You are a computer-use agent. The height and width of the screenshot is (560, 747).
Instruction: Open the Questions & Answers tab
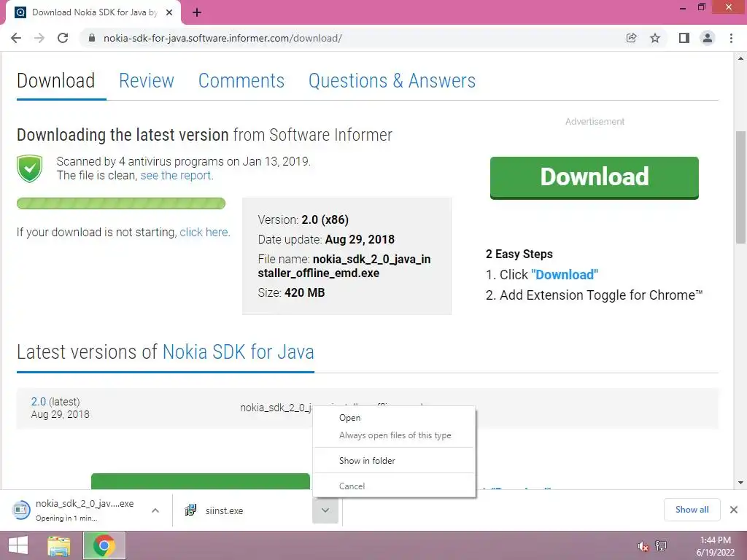point(392,80)
